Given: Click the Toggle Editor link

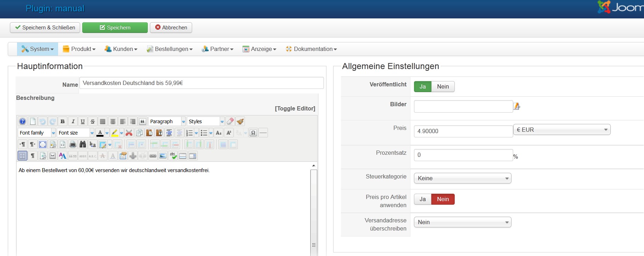Looking at the screenshot, I should click(x=295, y=109).
